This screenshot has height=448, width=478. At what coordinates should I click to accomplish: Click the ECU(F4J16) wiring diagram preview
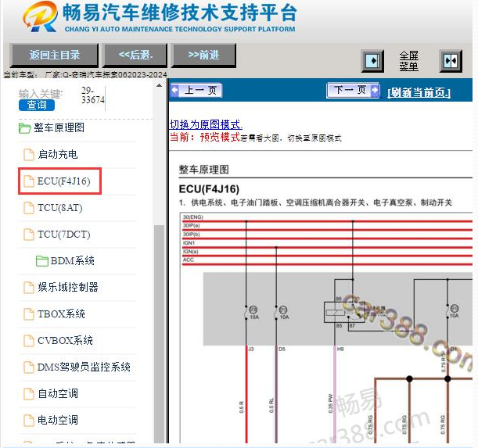pyautogui.click(x=326, y=328)
